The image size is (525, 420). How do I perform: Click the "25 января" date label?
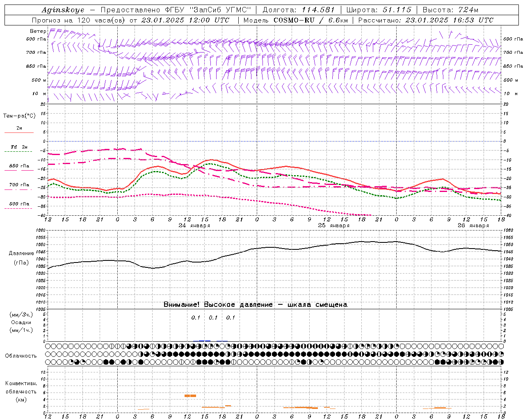tap(334, 226)
